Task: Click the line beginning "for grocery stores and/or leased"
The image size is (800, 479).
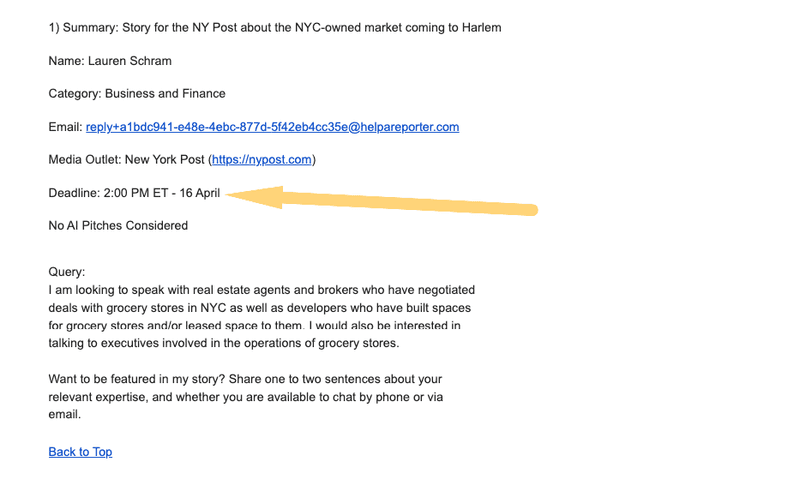Action: point(254,326)
